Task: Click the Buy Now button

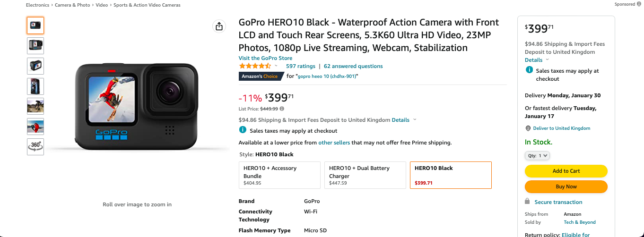Action: 566,186
